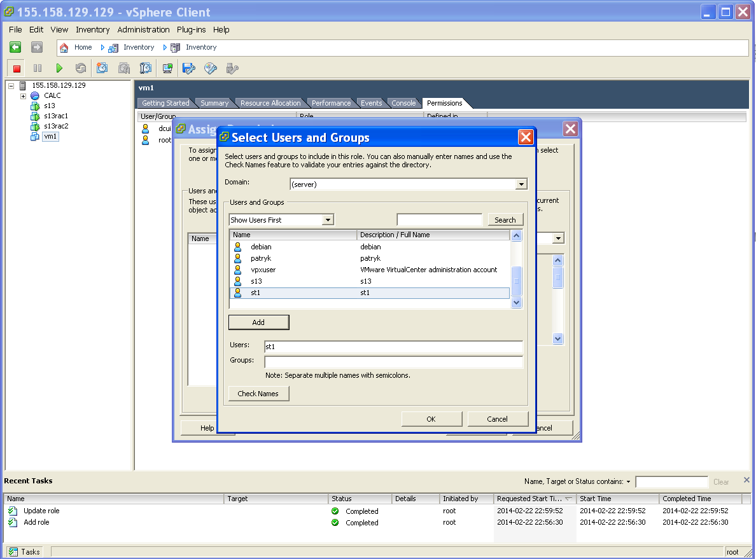Screen dimensions: 756x559
Task: Suspend the VM using the pause icon
Action: [x=38, y=69]
